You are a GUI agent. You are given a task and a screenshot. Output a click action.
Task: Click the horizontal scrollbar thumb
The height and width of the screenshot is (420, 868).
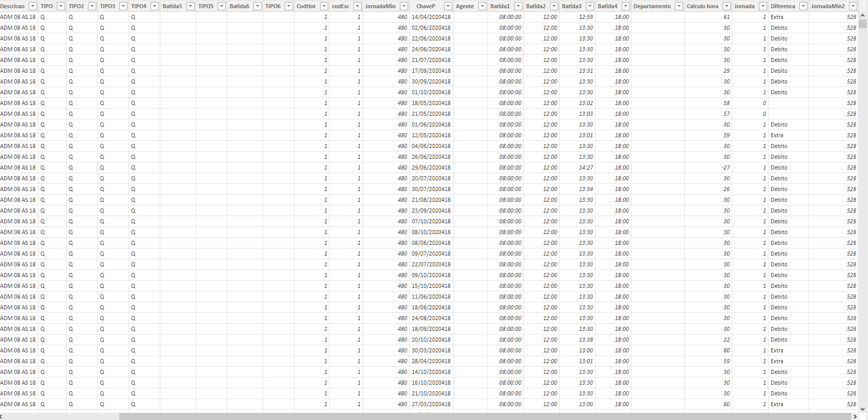tap(484, 416)
